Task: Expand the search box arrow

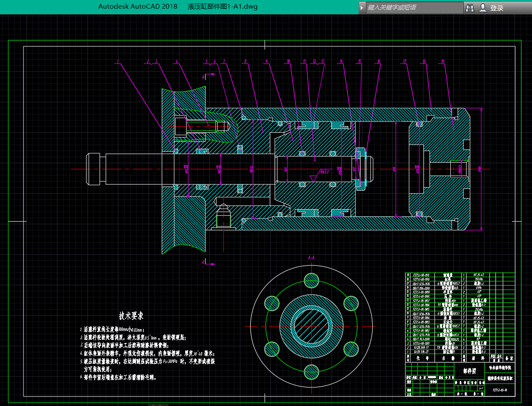Action: click(x=362, y=7)
